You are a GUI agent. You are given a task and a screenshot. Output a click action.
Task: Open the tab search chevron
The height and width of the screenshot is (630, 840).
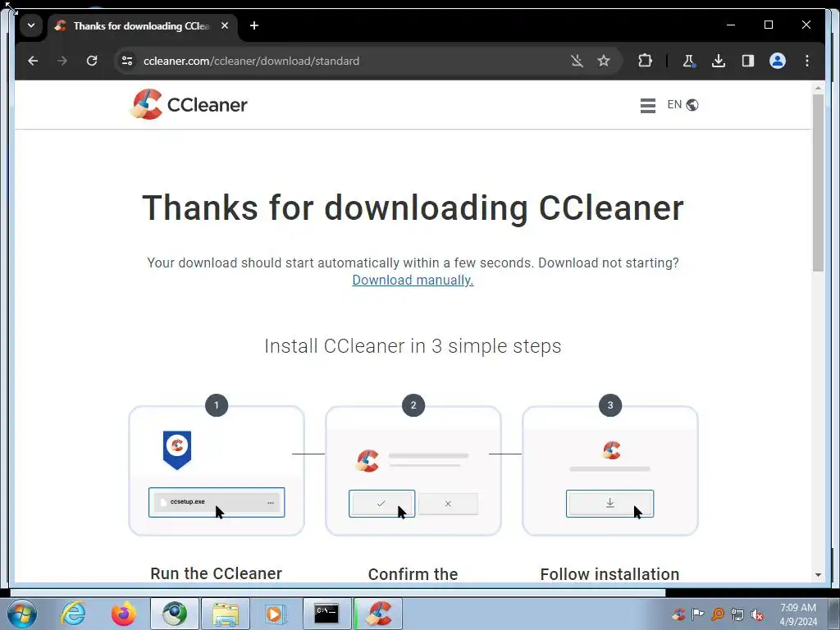31,25
